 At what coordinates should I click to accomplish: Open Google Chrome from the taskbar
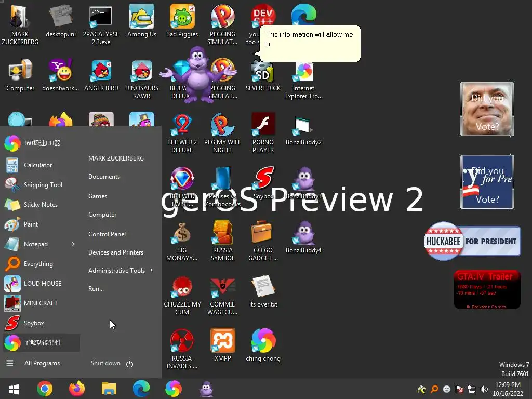tap(45, 389)
